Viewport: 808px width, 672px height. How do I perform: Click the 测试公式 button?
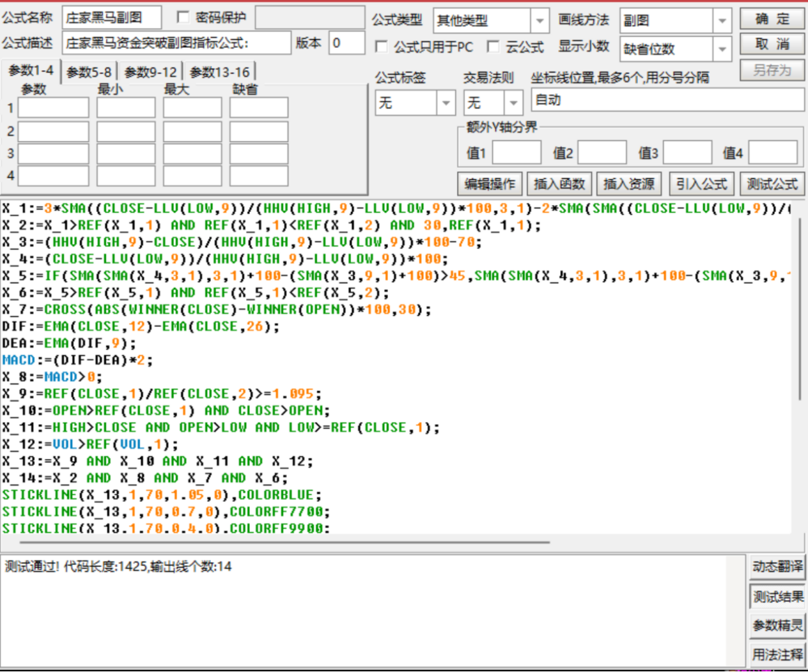[772, 184]
